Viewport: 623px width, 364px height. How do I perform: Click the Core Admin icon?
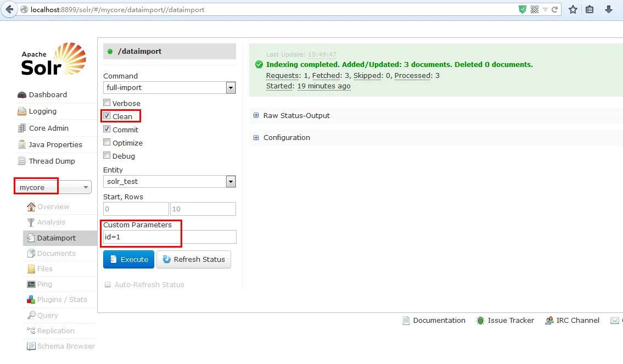point(22,128)
